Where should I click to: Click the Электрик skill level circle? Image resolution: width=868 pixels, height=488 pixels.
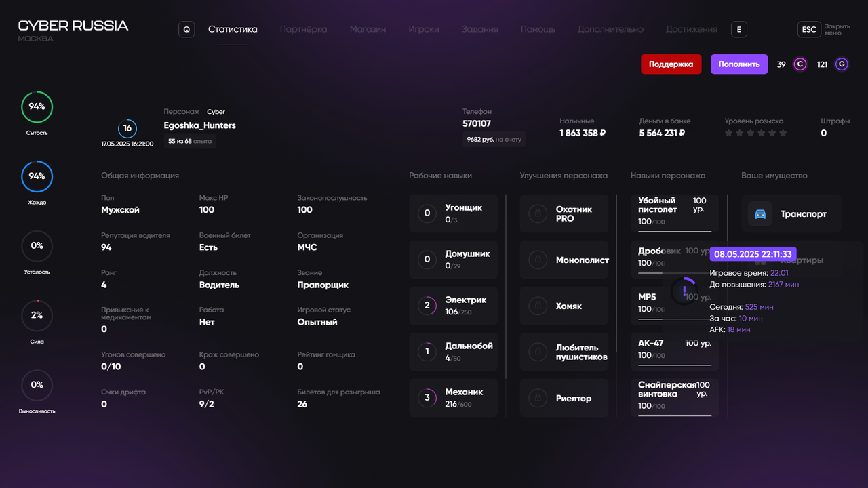(x=427, y=305)
